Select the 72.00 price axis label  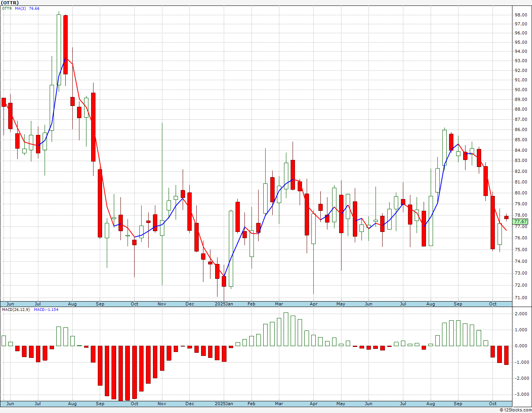(x=521, y=286)
